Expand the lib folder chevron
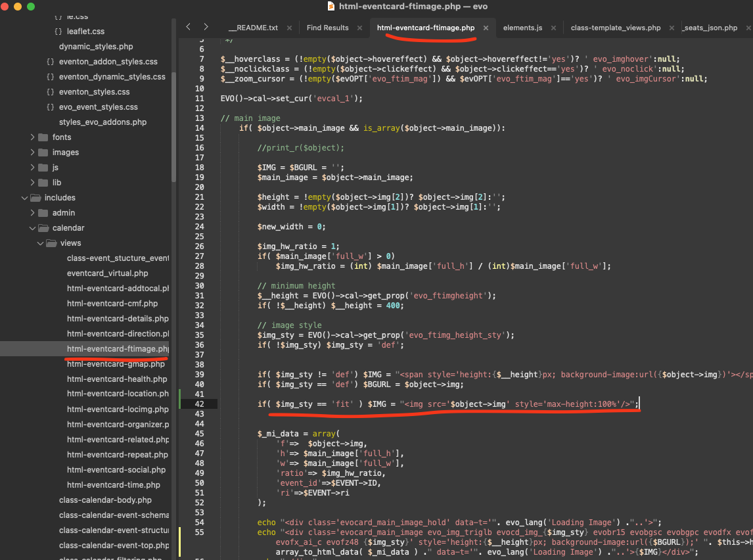Image resolution: width=753 pixels, height=560 pixels. 33,183
